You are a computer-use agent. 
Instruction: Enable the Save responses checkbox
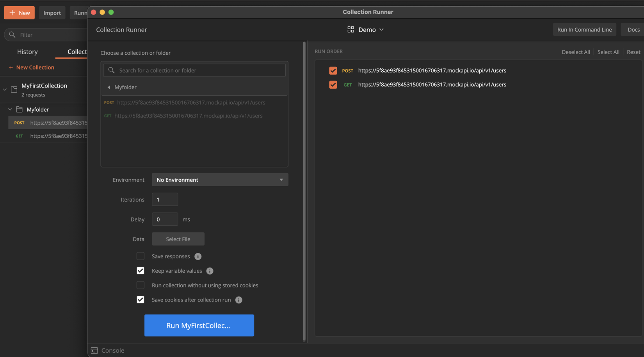[x=141, y=256]
